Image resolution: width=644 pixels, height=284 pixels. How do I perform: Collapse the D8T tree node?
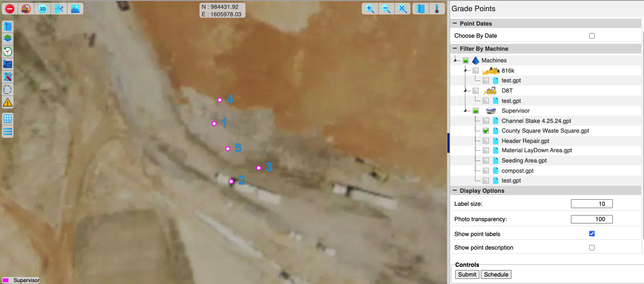[x=466, y=91]
